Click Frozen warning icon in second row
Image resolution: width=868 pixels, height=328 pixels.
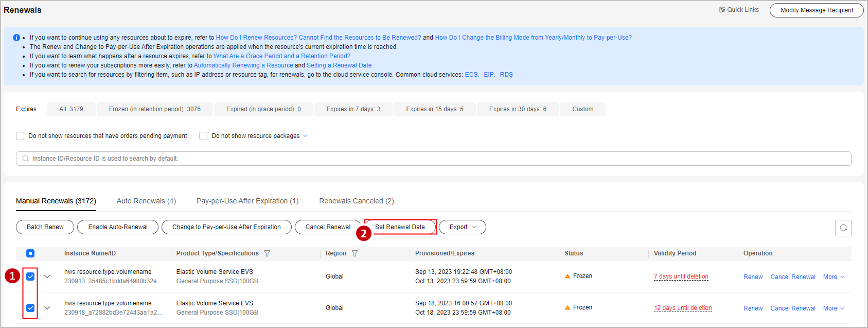tap(568, 308)
